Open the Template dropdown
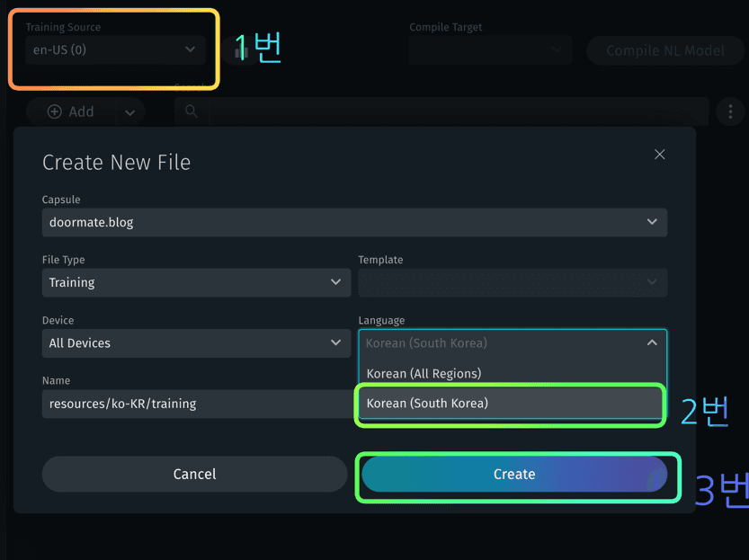The height and width of the screenshot is (560, 749). pyautogui.click(x=513, y=282)
